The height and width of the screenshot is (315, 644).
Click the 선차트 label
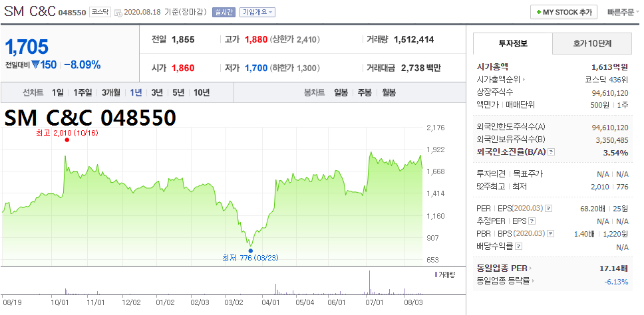[33, 92]
